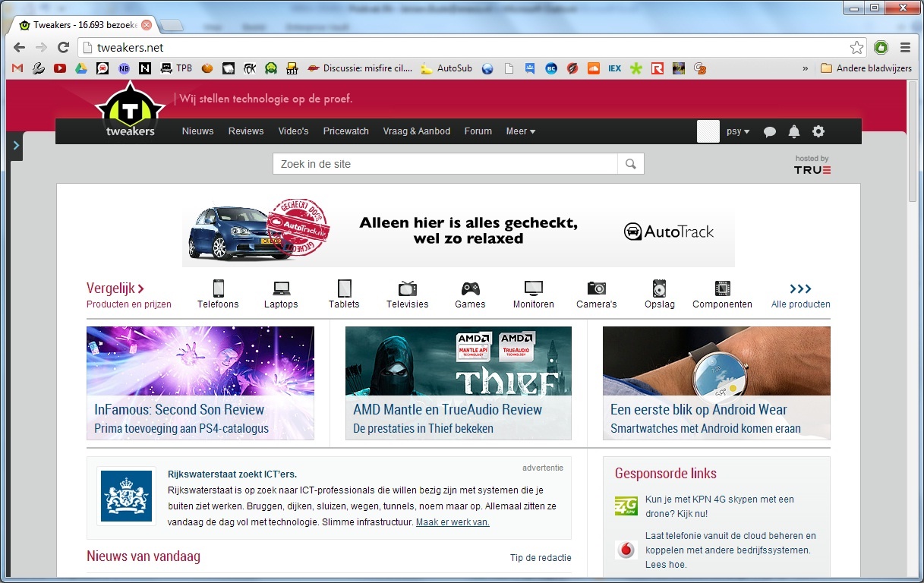Open the notifications bell icon
Screen dimensions: 924x583
click(794, 131)
